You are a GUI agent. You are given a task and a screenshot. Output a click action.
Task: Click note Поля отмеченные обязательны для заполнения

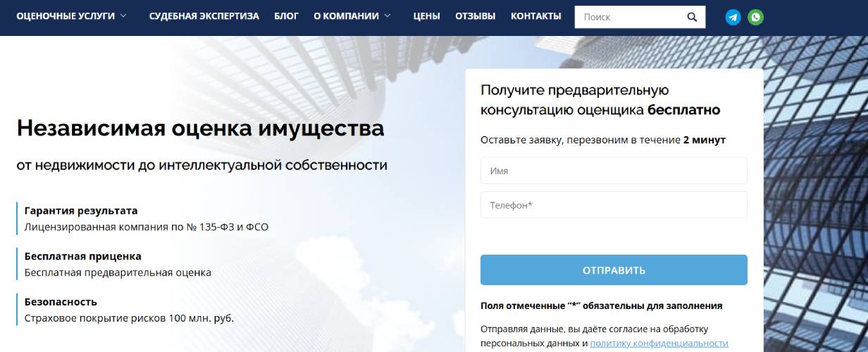pos(601,306)
